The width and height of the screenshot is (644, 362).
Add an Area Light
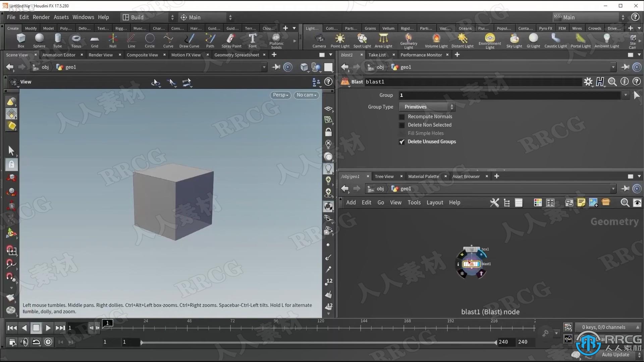[383, 41]
